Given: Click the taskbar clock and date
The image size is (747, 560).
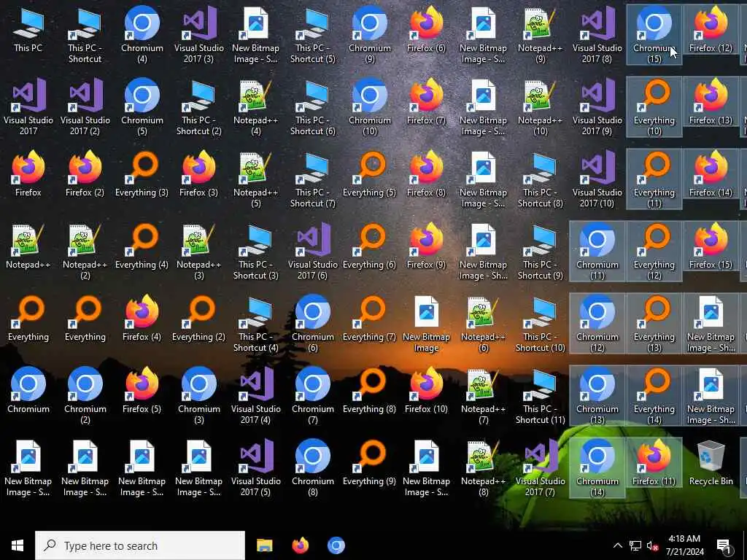Looking at the screenshot, I should [684, 545].
